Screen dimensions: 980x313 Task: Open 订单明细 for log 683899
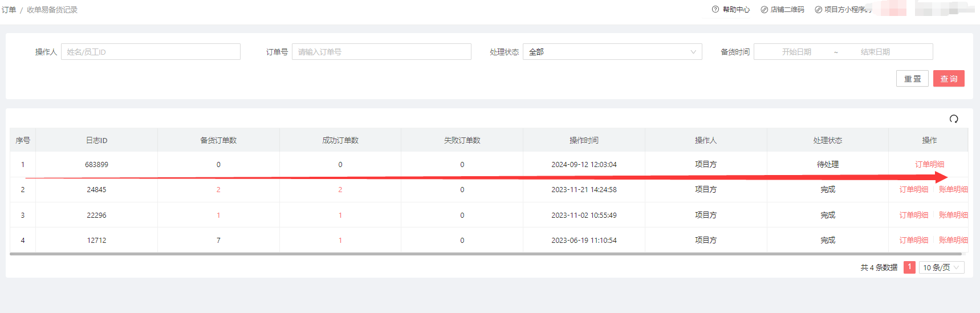click(929, 164)
